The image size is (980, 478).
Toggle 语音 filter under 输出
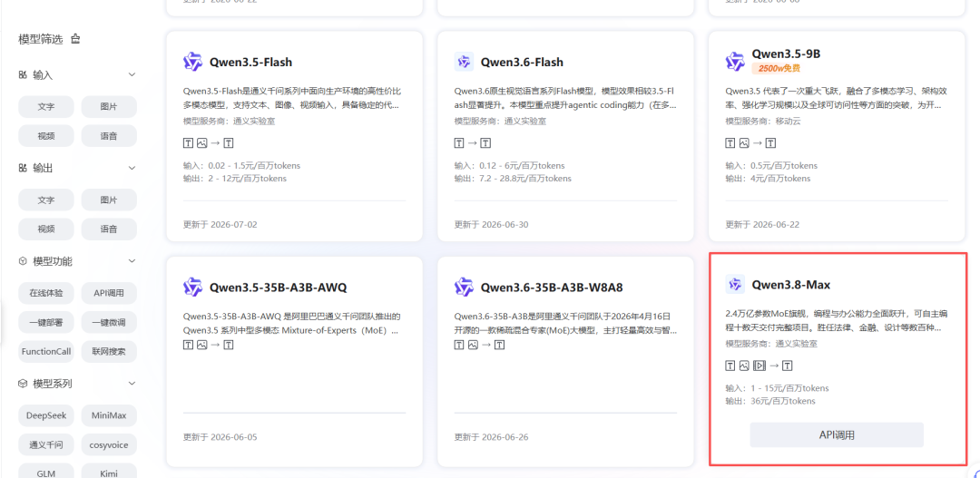coord(109,229)
